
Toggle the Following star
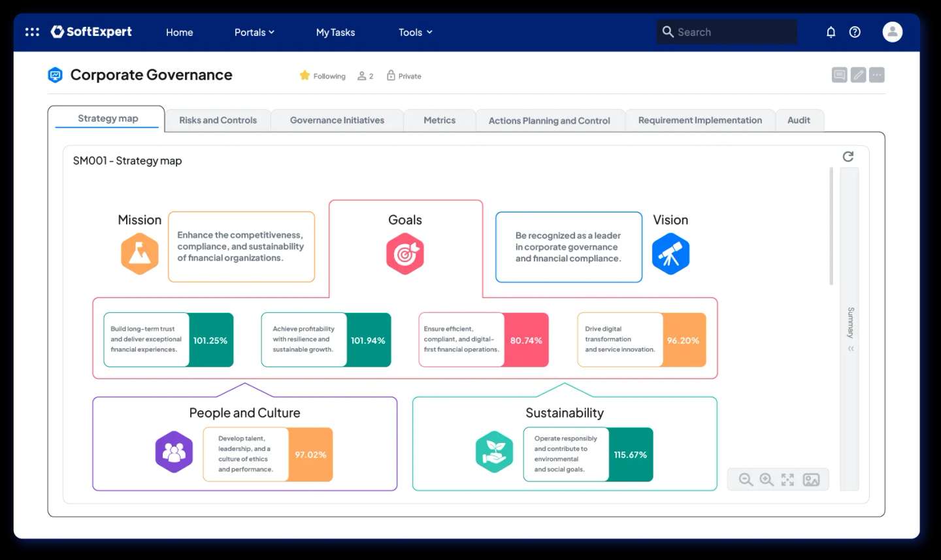point(305,76)
